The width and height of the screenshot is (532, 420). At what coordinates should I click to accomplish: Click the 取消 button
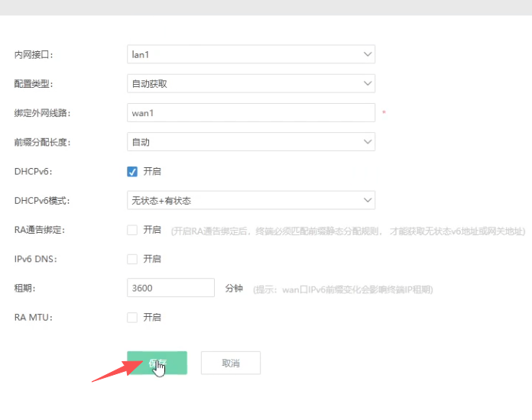point(230,363)
